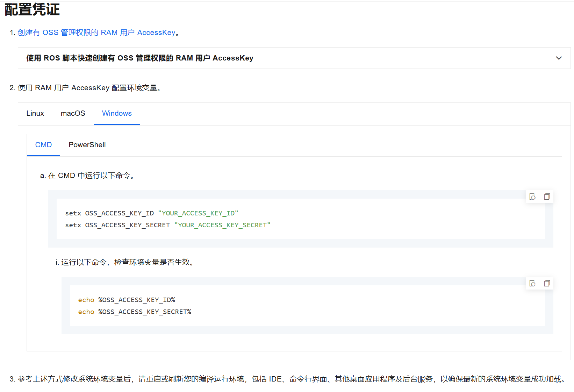Click step 2 text about configuring environment variables
Screen dimensions: 574x392
[x=89, y=88]
